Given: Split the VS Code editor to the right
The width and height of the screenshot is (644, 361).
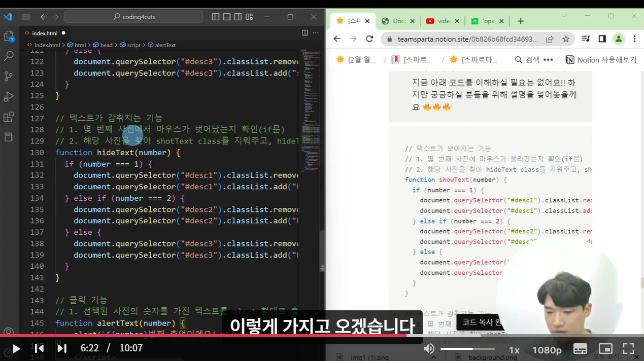Looking at the screenshot, I should (305, 33).
